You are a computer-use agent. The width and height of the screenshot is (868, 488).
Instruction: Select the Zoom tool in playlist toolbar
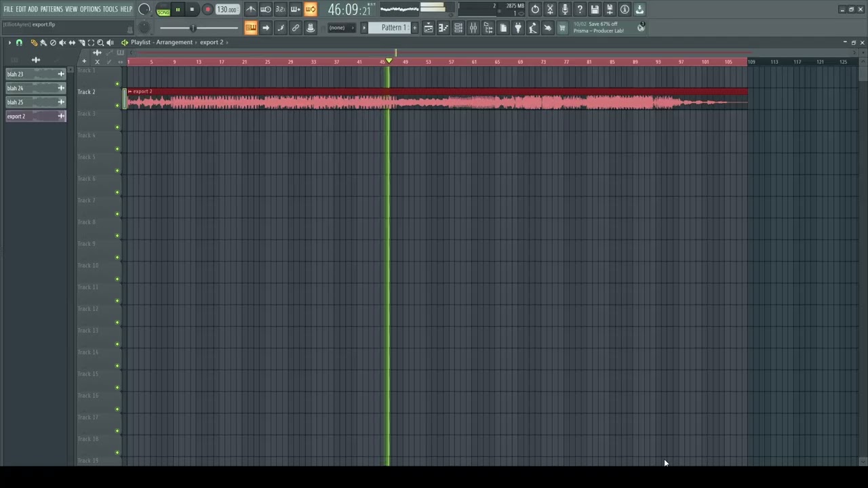pyautogui.click(x=100, y=43)
